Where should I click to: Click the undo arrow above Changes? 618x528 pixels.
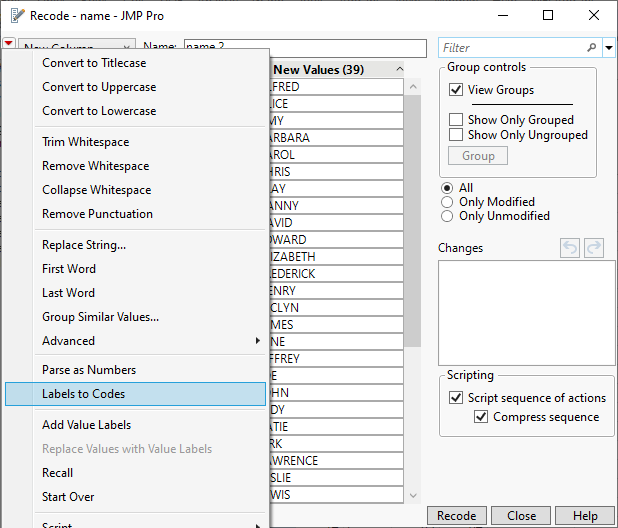pos(571,248)
